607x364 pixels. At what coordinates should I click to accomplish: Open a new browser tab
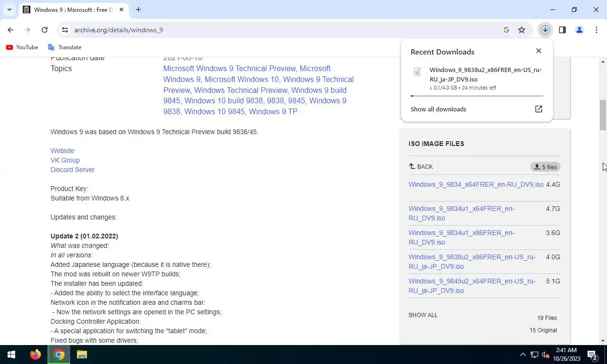click(138, 9)
